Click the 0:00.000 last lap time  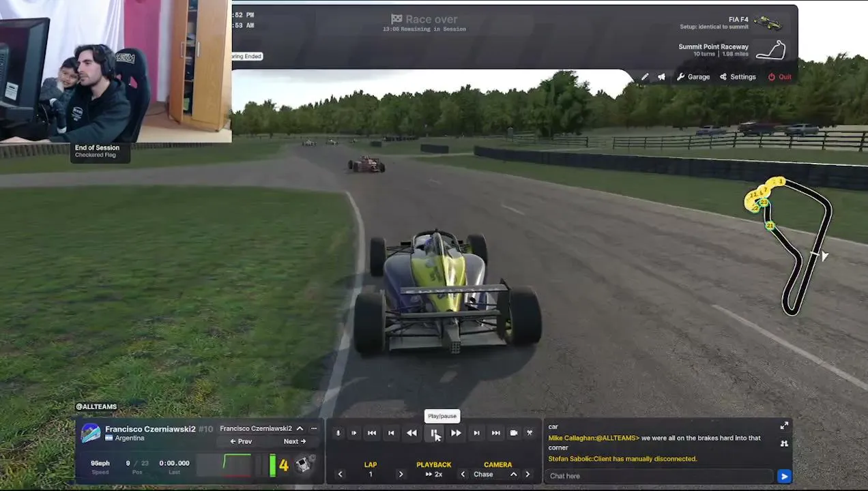tap(175, 463)
